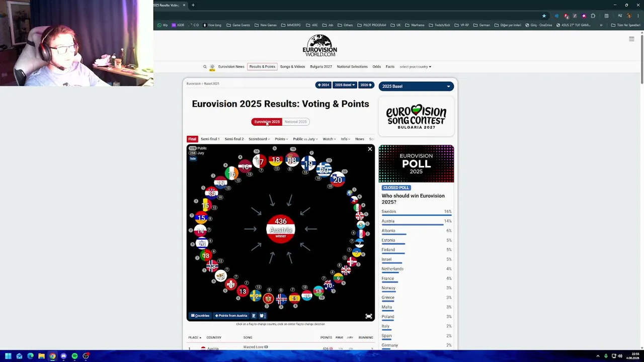Open the IGDB bookmark

[178, 25]
